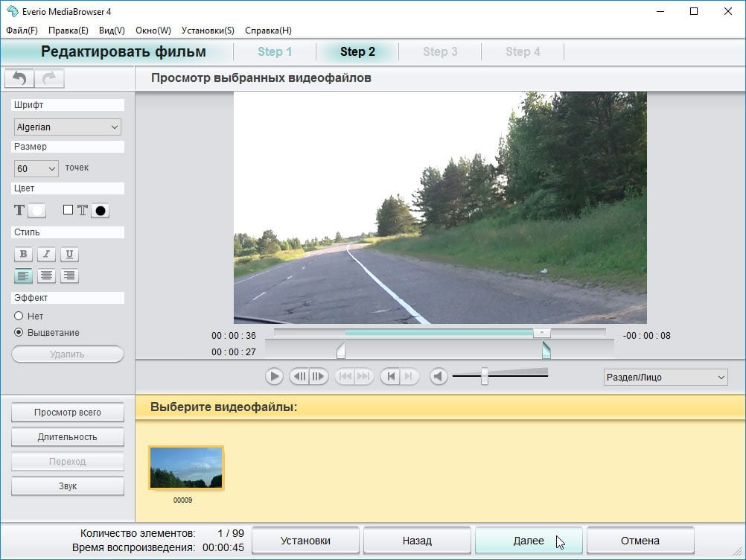Center align the text
746x560 pixels.
(46, 276)
